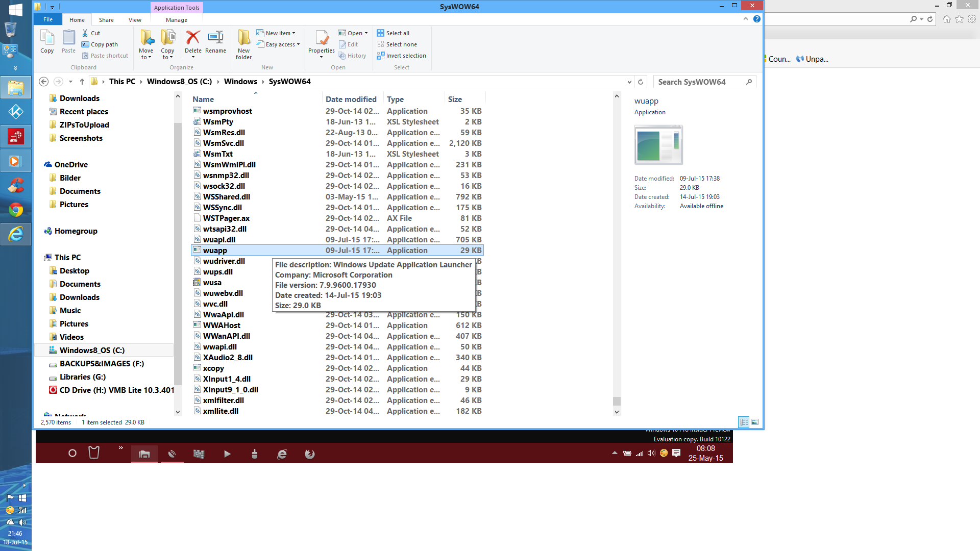Click Select none in ribbon
Viewport: 980px width, 551px height.
(397, 44)
